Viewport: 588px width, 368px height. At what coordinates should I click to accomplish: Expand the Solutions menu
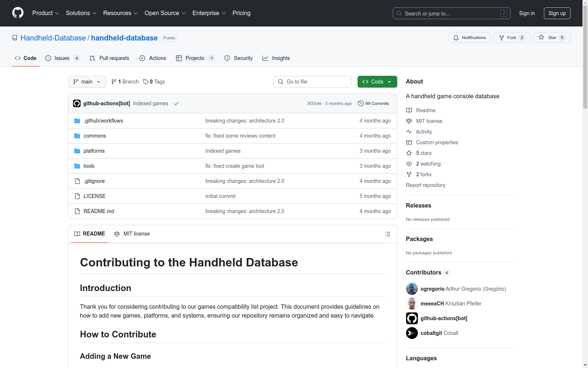[x=81, y=13]
